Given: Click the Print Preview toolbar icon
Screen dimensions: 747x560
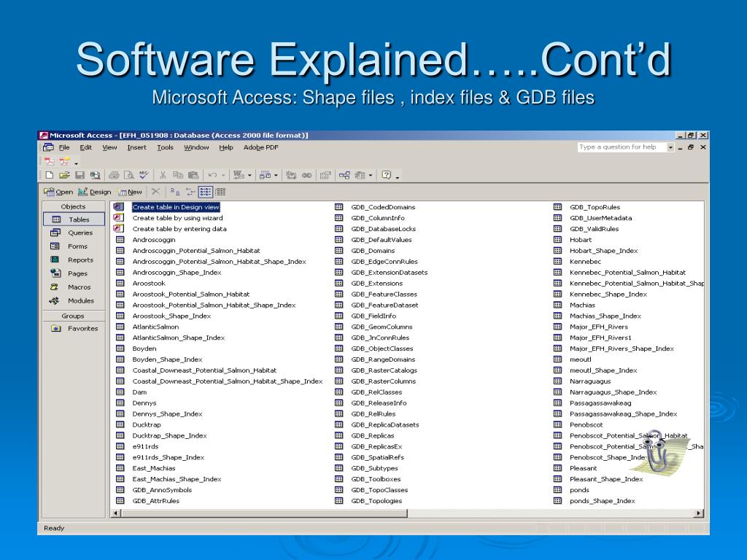Looking at the screenshot, I should pyautogui.click(x=128, y=175).
